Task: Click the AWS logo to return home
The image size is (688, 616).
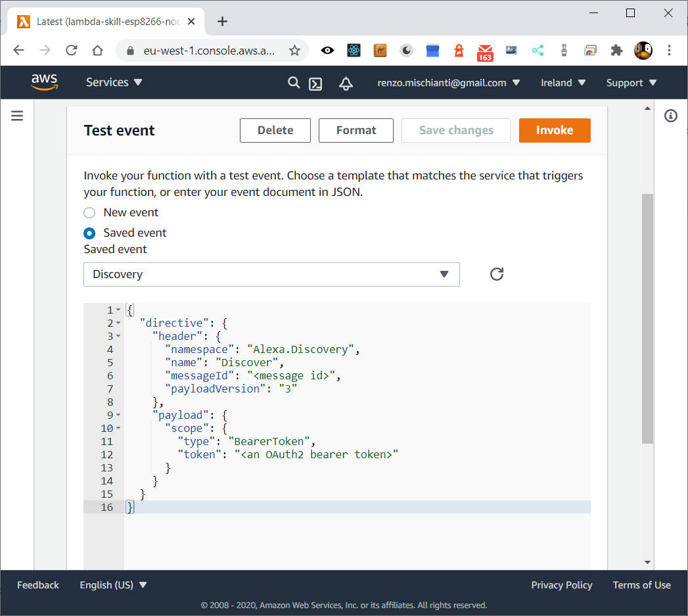Action: coord(44,82)
